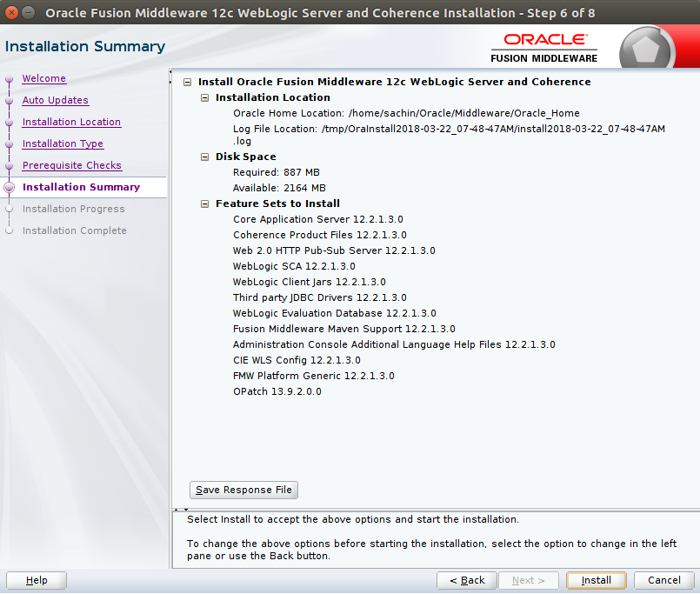Image resolution: width=700 pixels, height=594 pixels.
Task: Click the Welcome step bullet icon
Action: click(9, 79)
